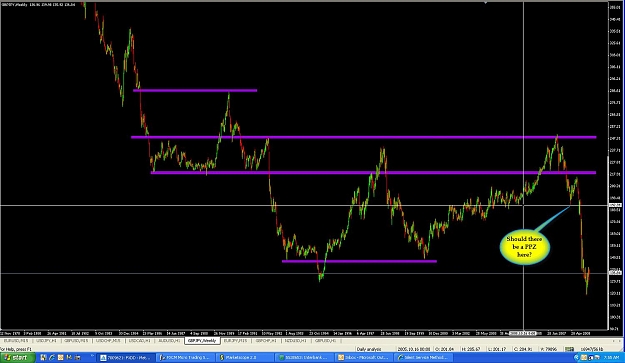Select the USDCHF,M15 chart tab
625x363 pixels.
click(x=108, y=341)
